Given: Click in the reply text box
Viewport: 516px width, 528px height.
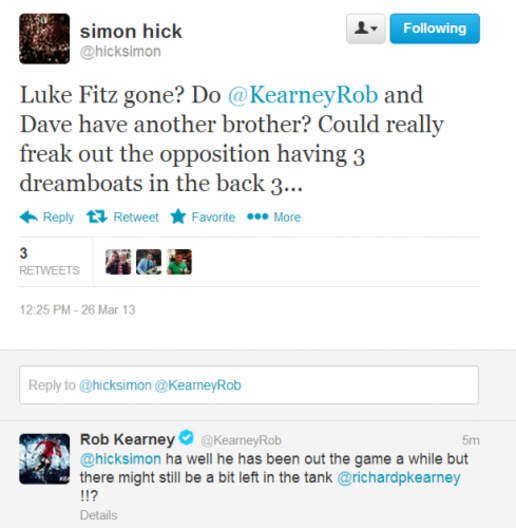Looking at the screenshot, I should click(x=249, y=385).
